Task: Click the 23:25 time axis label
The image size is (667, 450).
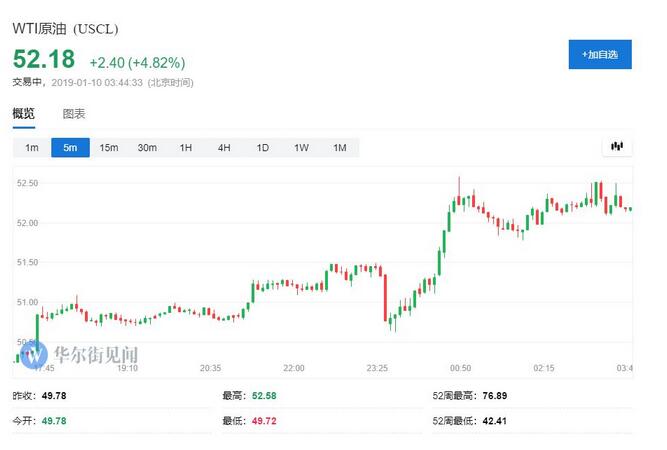Action: click(377, 368)
